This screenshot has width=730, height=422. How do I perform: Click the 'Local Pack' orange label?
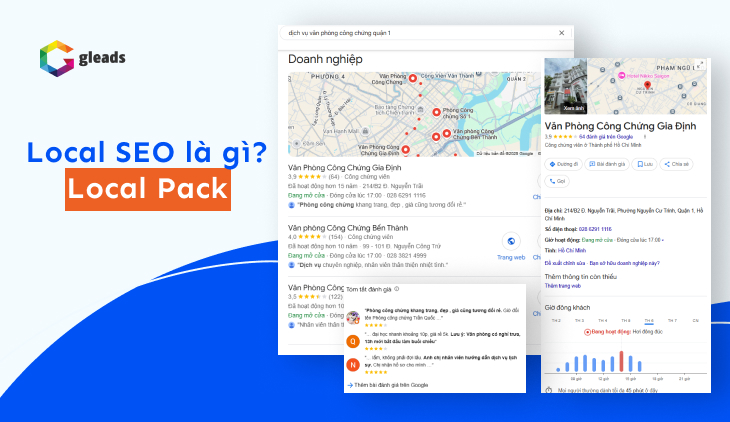148,189
